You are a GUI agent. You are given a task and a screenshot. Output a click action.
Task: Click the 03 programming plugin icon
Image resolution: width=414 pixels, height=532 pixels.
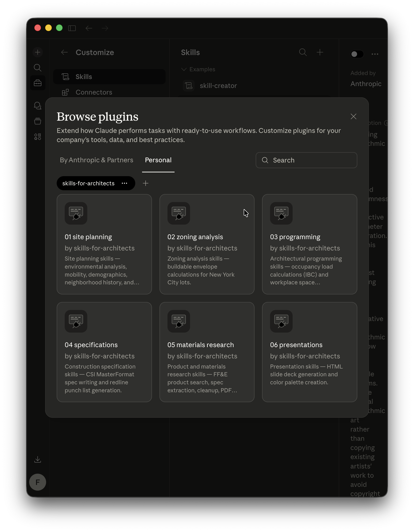point(281,213)
